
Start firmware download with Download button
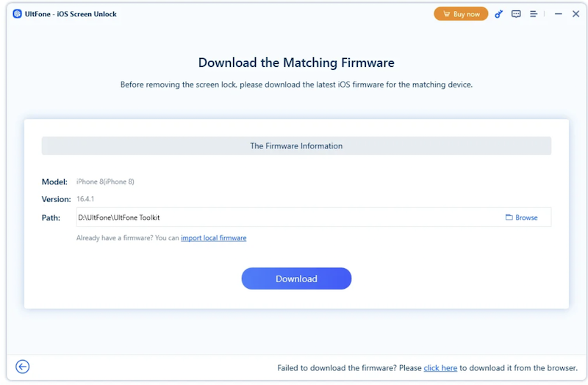click(296, 278)
